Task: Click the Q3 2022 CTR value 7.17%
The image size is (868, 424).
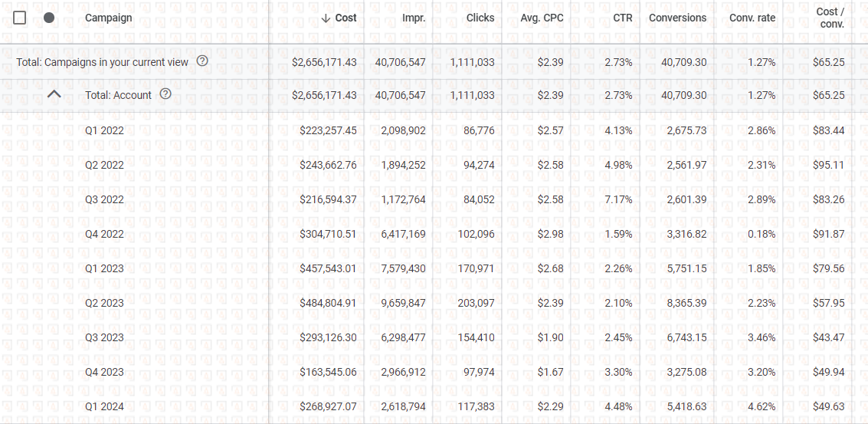Action: coord(618,199)
